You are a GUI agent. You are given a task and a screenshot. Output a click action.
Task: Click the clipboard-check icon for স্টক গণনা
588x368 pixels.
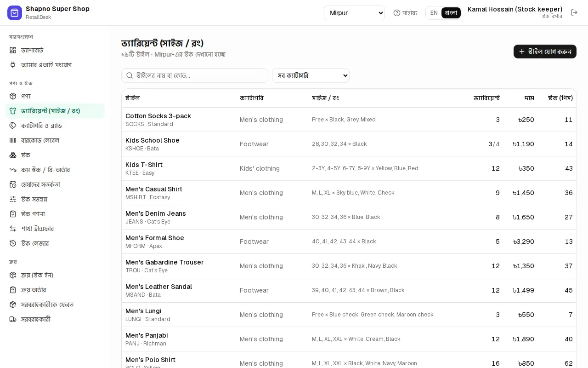(x=13, y=214)
